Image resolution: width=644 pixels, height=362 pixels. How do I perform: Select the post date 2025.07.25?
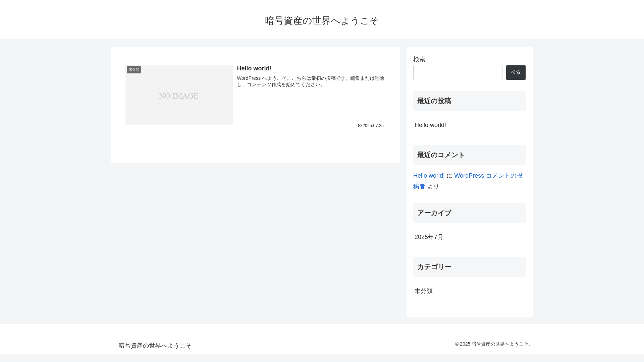tap(373, 126)
